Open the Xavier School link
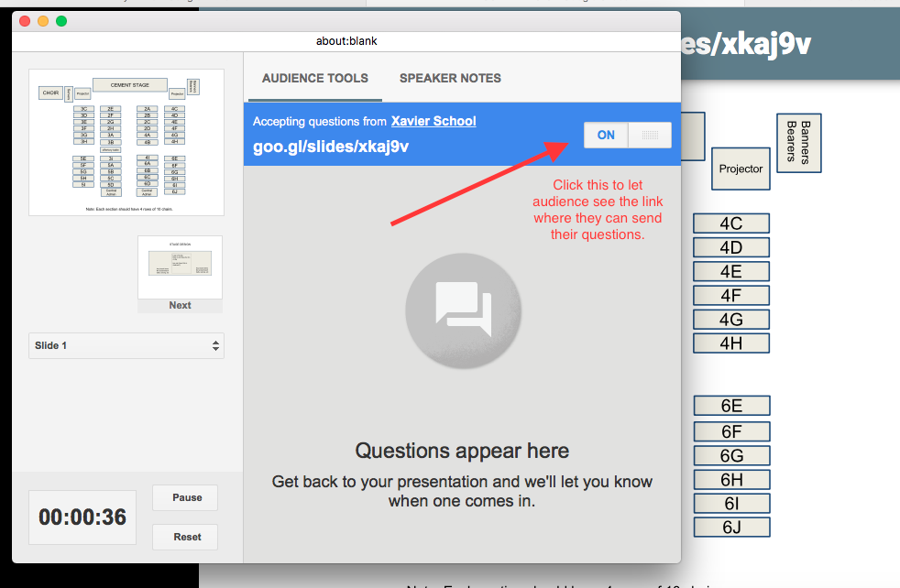The image size is (900, 588). tap(434, 121)
